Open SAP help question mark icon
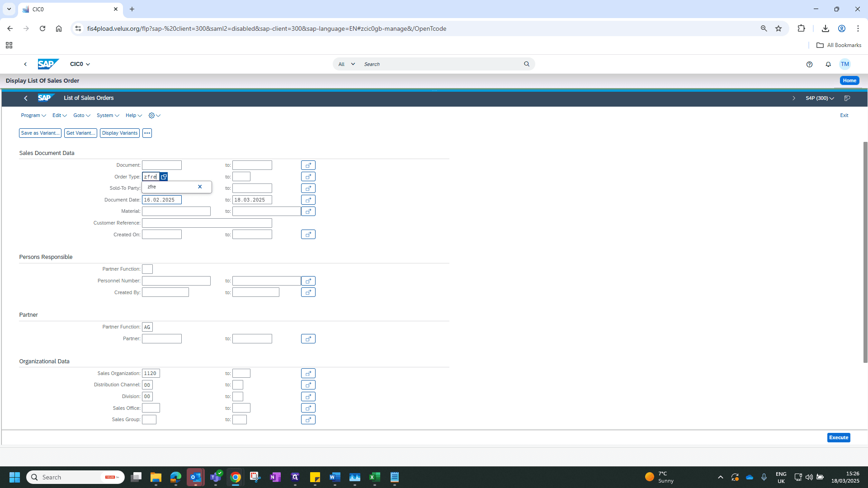The image size is (868, 488). (809, 64)
